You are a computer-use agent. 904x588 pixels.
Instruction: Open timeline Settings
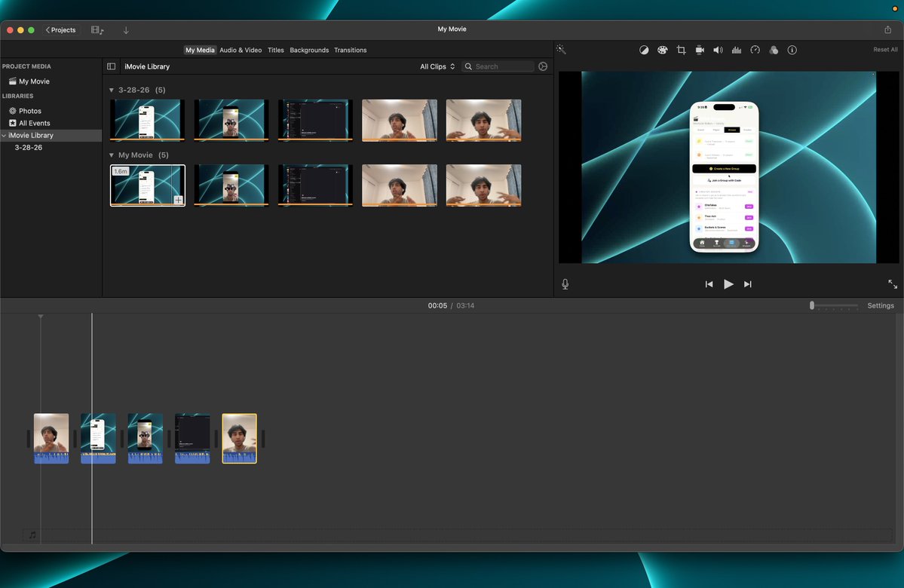(x=881, y=305)
